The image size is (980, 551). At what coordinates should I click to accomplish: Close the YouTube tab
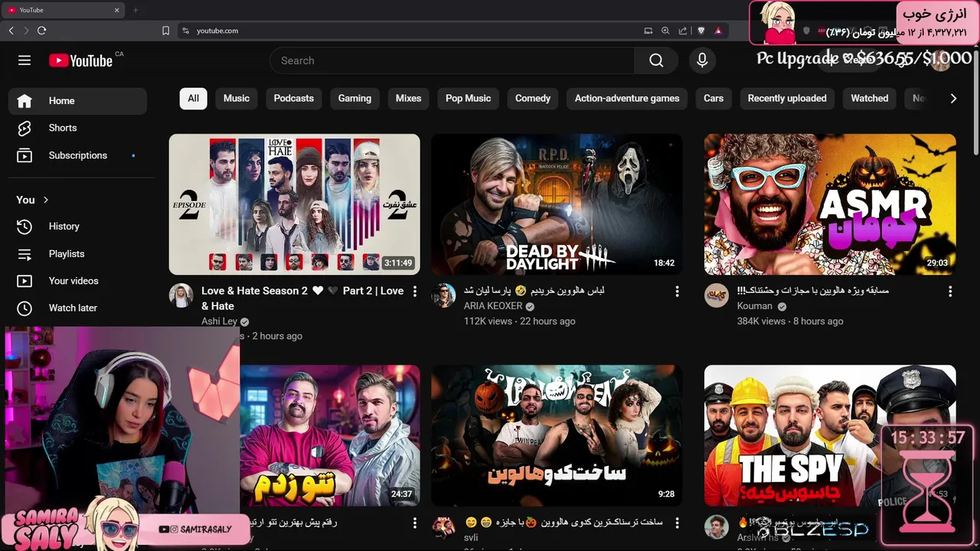click(x=117, y=10)
